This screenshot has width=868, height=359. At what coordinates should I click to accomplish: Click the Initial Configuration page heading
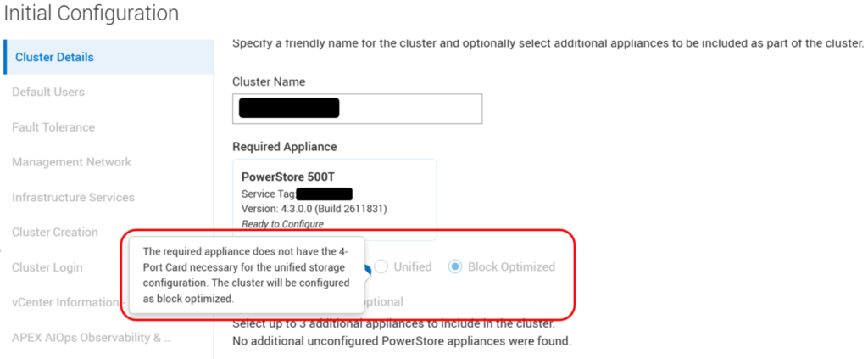tap(92, 14)
